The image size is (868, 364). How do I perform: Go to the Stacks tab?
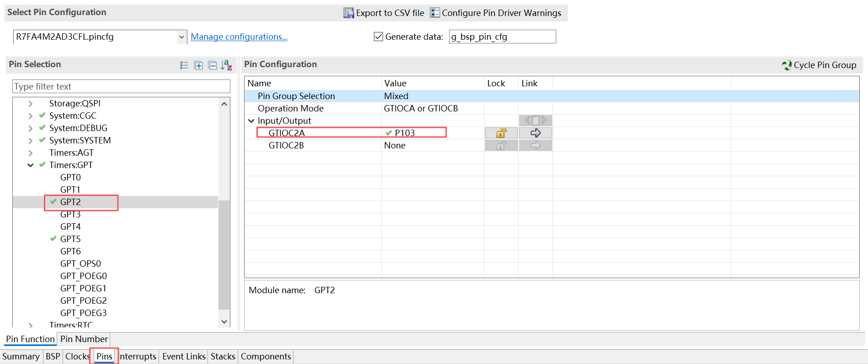click(x=223, y=356)
